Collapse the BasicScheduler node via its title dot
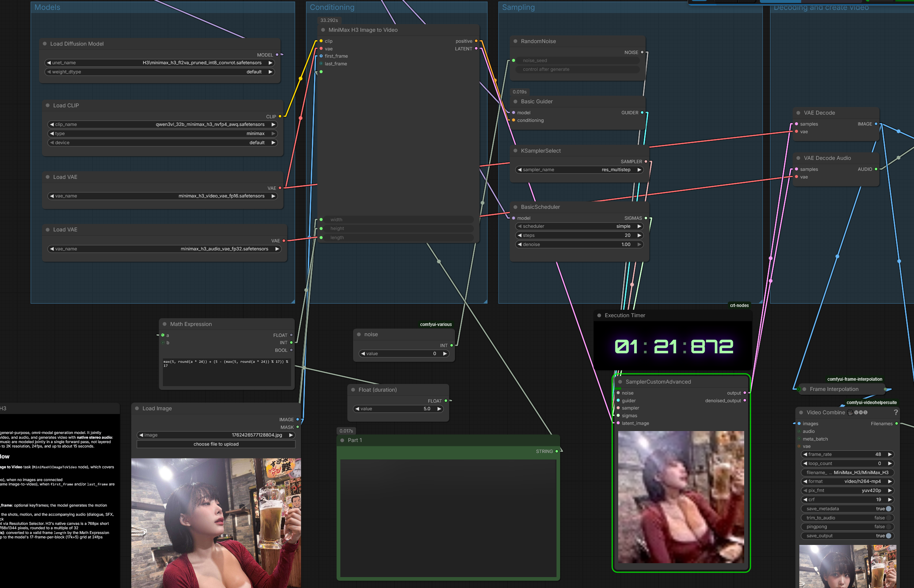Screen dimensions: 914x588 pyautogui.click(x=515, y=207)
